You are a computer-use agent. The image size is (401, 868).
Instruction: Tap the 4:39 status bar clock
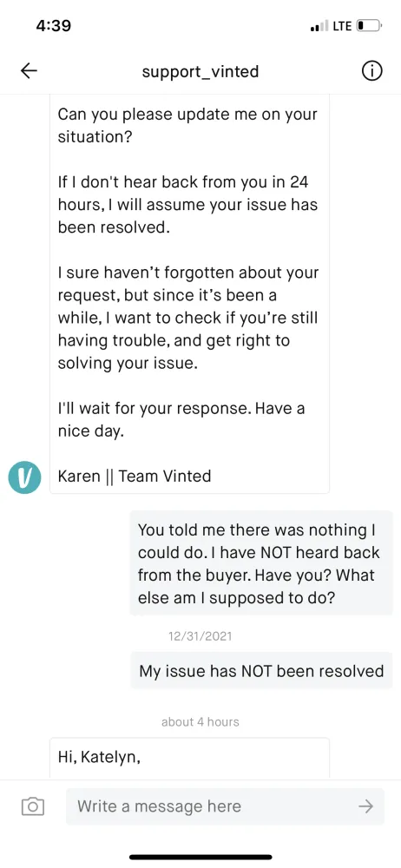53,25
